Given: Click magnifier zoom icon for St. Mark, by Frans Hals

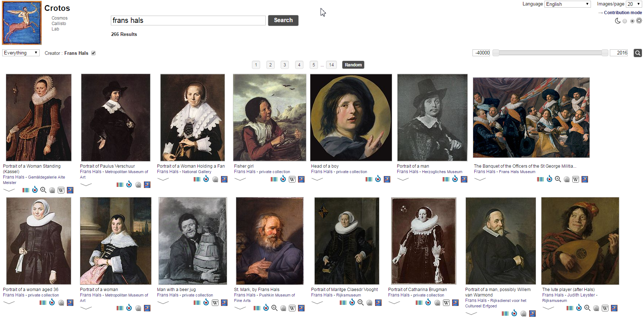Looking at the screenshot, I should point(274,308).
